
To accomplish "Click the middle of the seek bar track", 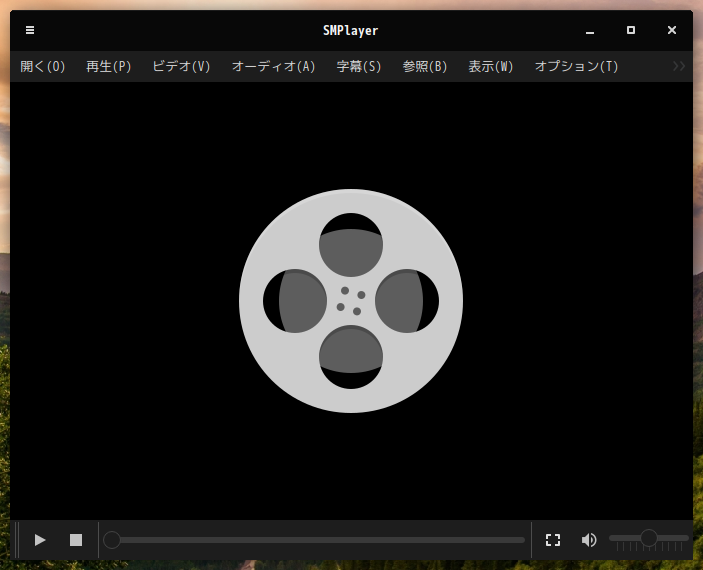I will [314, 540].
